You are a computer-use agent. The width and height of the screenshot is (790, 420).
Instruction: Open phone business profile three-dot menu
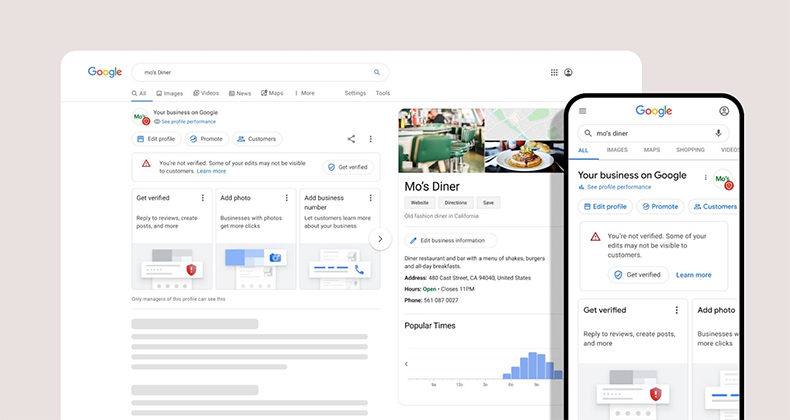(x=705, y=177)
